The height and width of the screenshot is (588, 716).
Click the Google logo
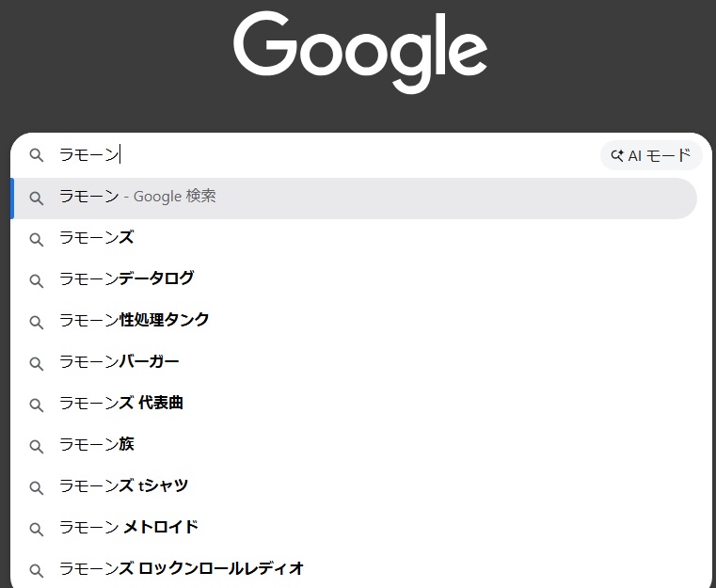coord(359,52)
